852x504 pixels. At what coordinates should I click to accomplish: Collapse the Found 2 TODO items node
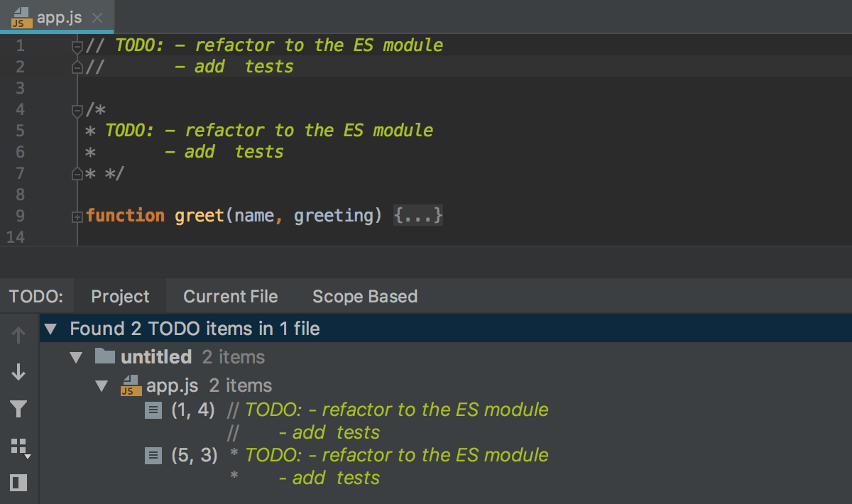[49, 329]
